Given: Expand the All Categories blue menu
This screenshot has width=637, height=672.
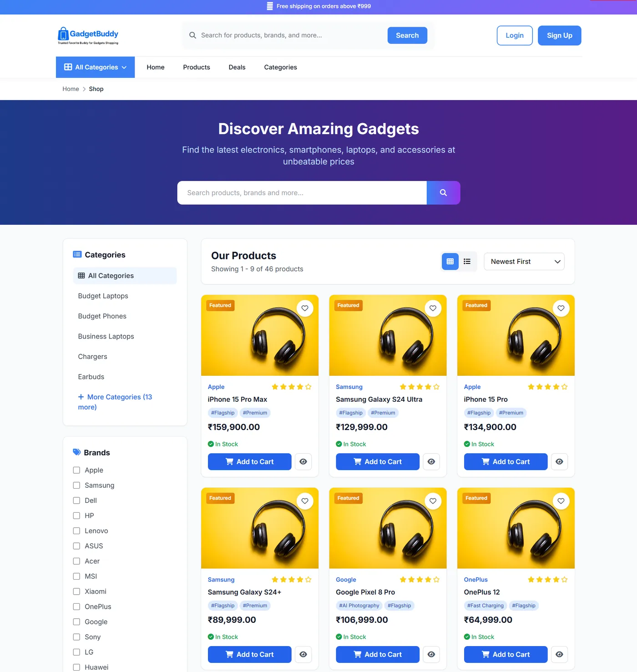Looking at the screenshot, I should coord(95,67).
